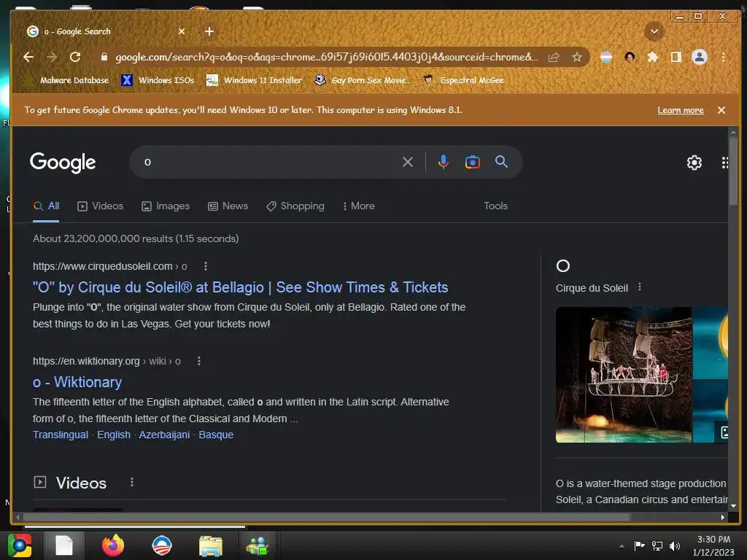Open the Windows 11 Installer bookmark
The width and height of the screenshot is (747, 560).
[x=254, y=80]
